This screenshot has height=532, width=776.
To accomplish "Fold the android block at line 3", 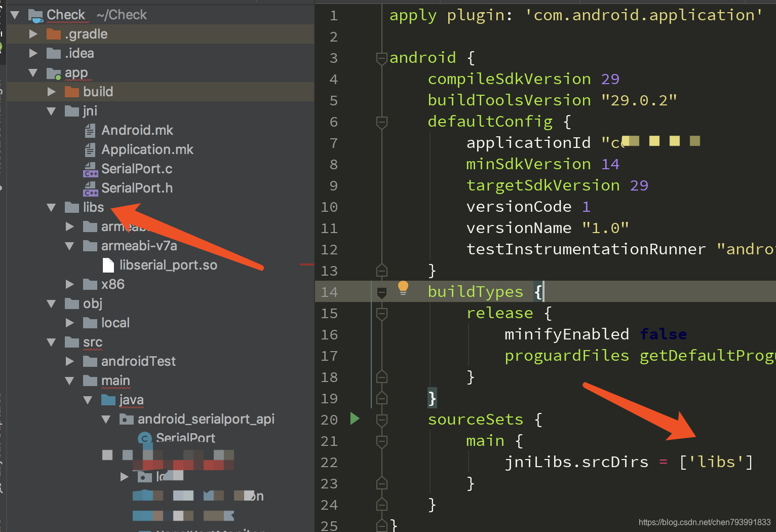I will coord(382,59).
